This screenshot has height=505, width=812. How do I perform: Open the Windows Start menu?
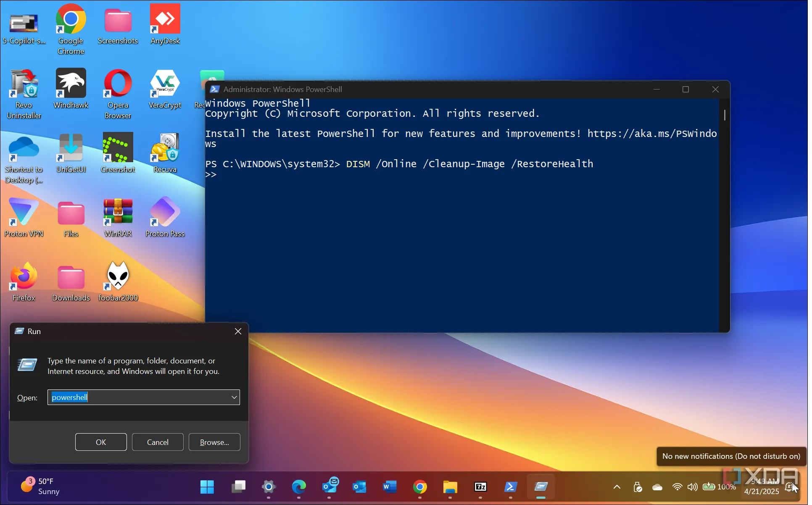point(207,487)
